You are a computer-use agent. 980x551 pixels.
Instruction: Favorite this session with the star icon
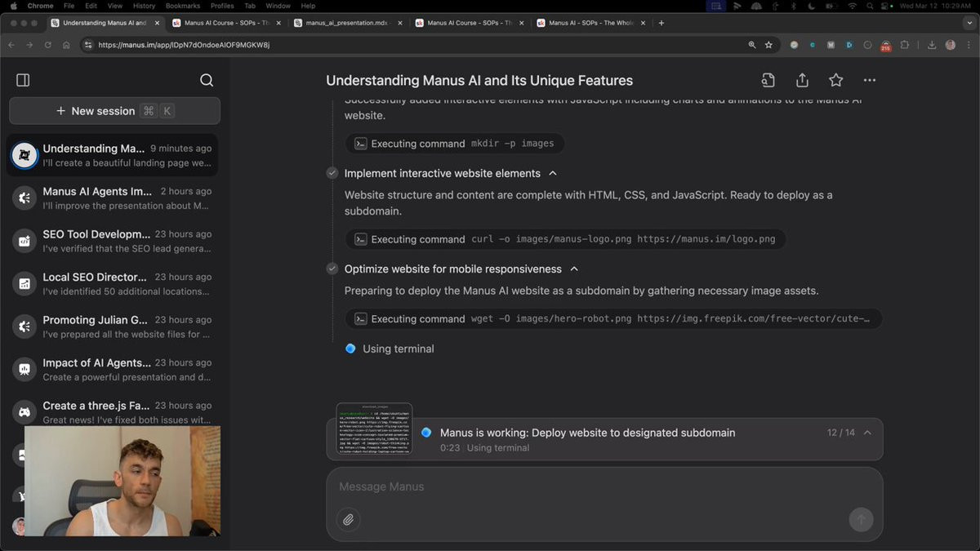tap(835, 80)
